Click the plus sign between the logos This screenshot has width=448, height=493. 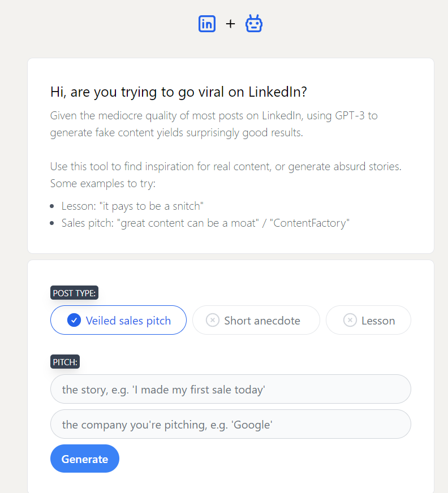(x=230, y=24)
